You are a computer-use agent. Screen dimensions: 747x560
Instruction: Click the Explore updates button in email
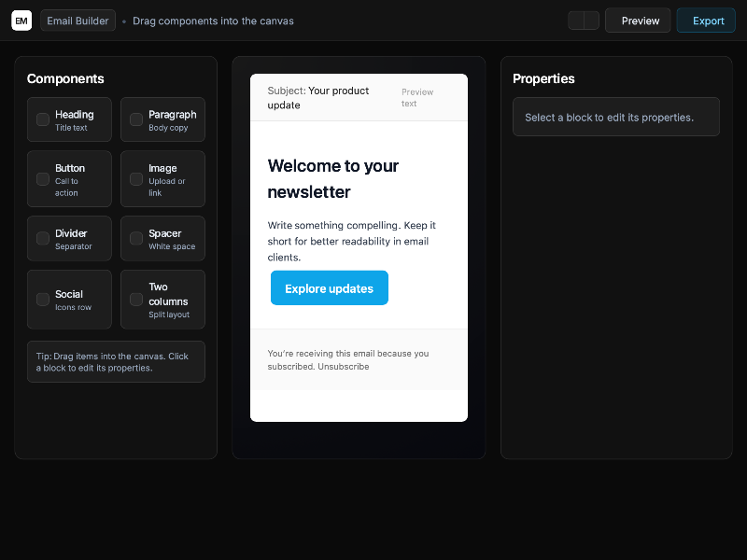click(330, 288)
